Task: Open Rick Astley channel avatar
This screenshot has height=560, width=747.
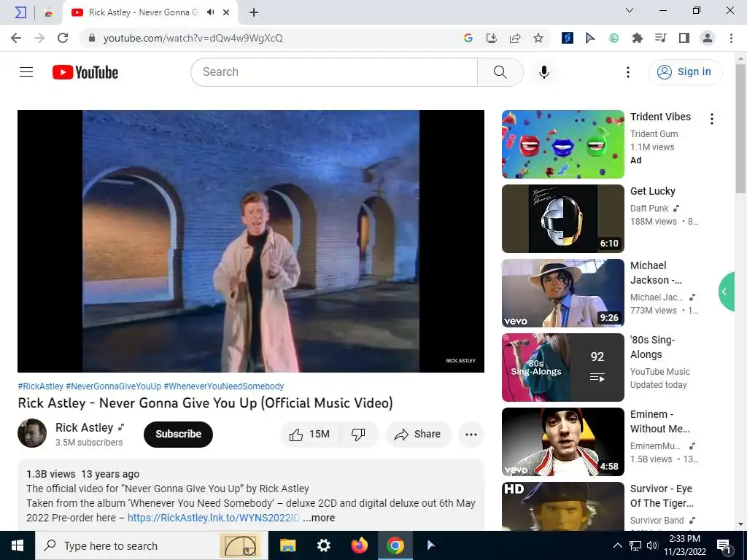Action: tap(32, 433)
